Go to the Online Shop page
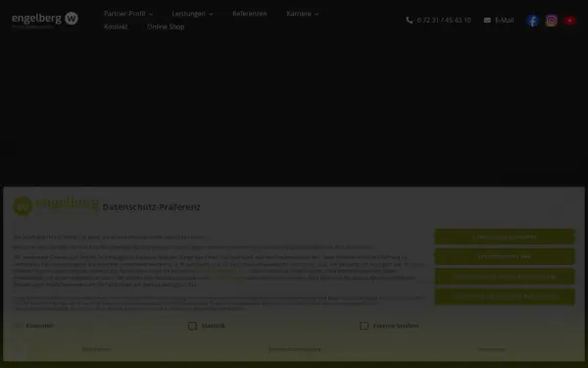 [166, 26]
